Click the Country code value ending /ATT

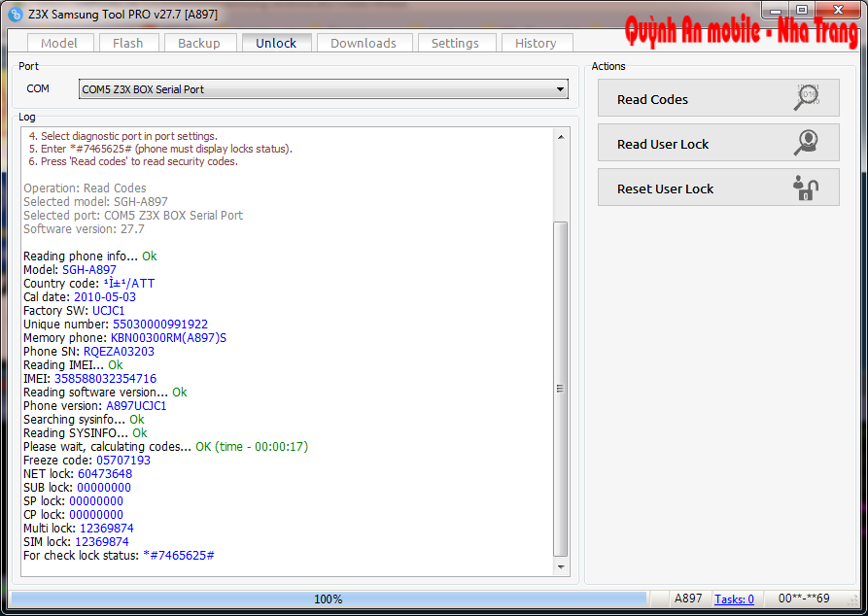129,284
